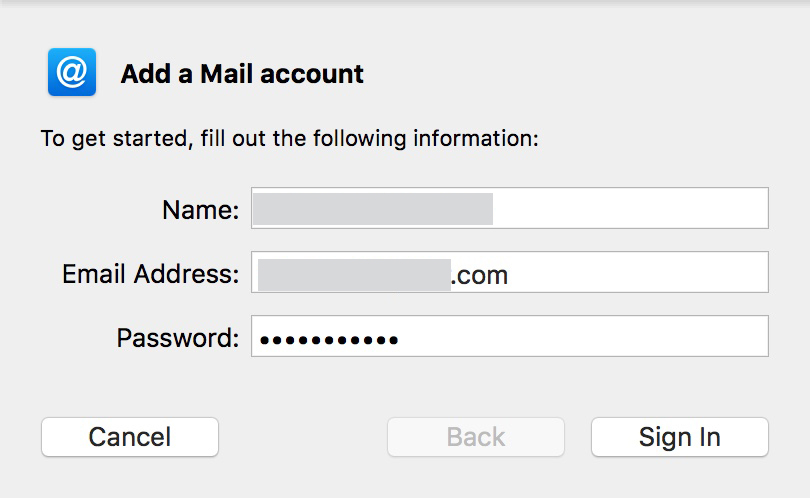
Task: Click the redacted portion of email address
Action: coord(353,274)
